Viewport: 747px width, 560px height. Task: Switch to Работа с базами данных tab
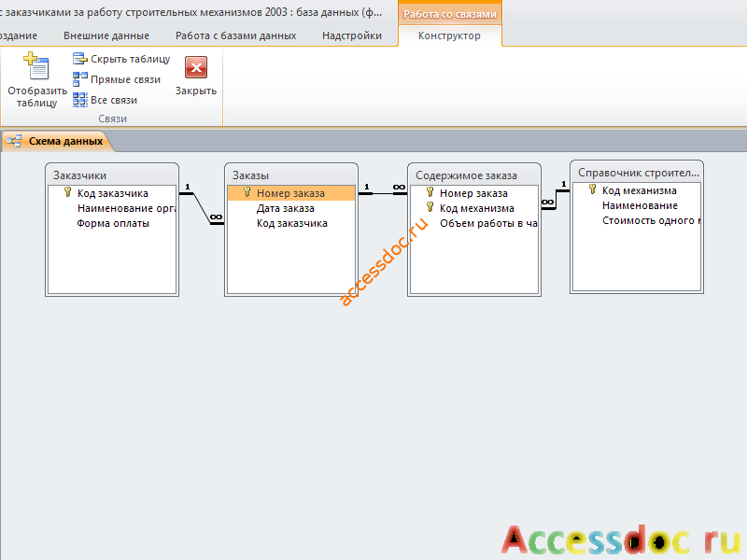[x=236, y=35]
